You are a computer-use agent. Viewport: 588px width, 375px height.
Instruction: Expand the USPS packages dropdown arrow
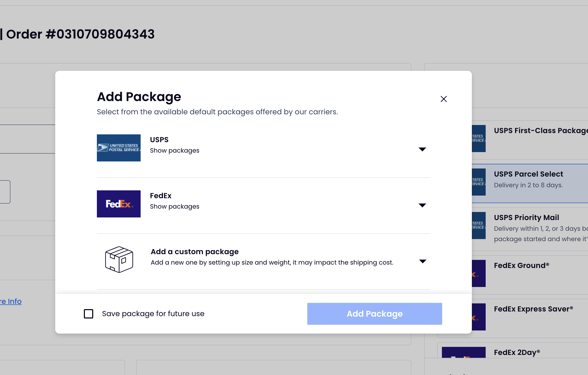coord(422,149)
